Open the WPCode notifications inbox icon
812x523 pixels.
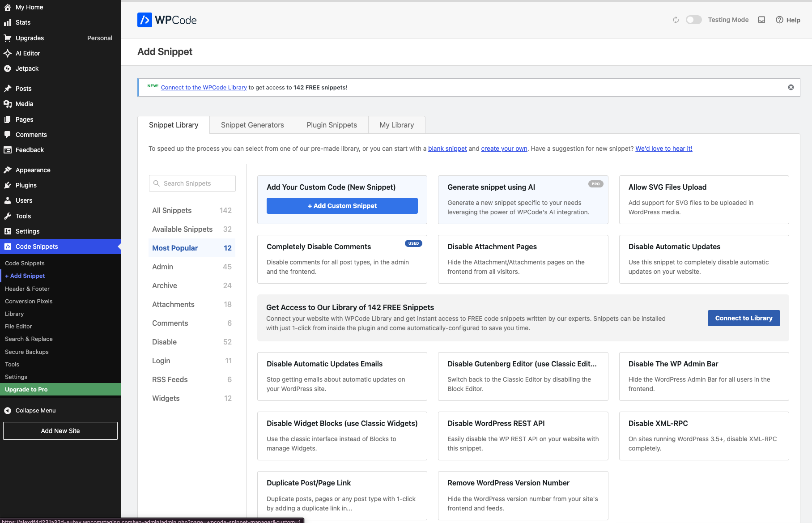click(x=761, y=20)
